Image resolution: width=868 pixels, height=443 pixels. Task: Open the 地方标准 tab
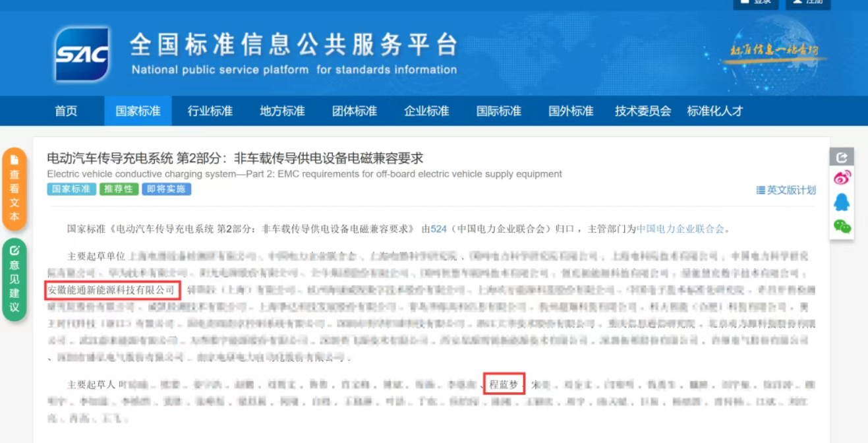(x=282, y=111)
